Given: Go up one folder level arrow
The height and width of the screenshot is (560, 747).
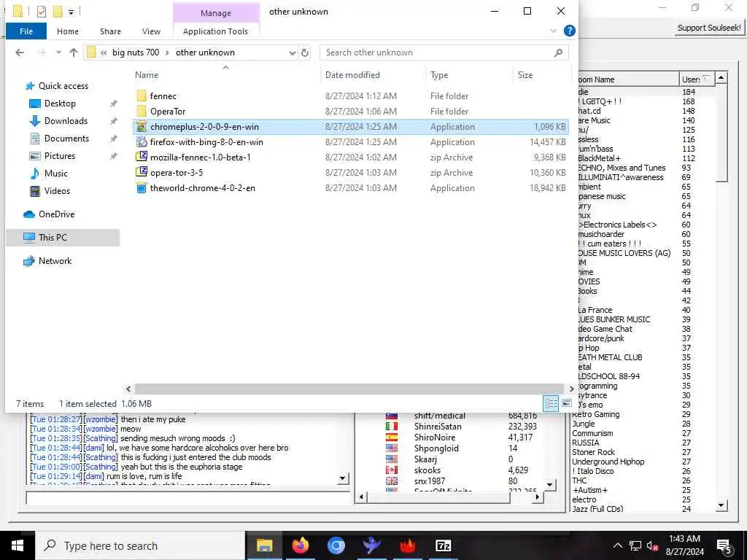Looking at the screenshot, I should coord(74,52).
